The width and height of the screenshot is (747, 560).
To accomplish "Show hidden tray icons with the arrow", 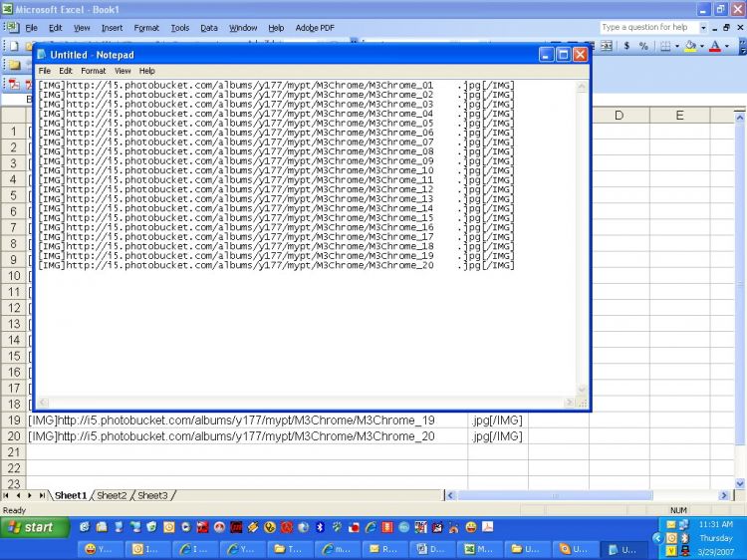I will 657,538.
